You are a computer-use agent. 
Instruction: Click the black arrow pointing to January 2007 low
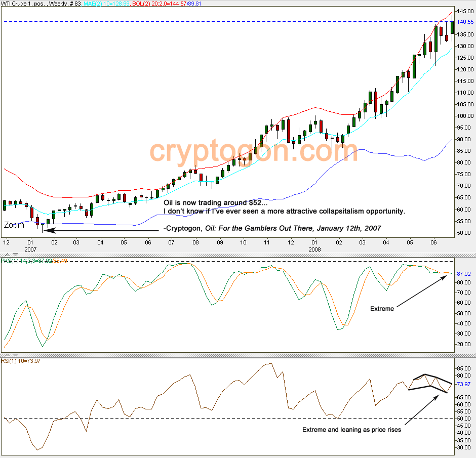pos(101,230)
